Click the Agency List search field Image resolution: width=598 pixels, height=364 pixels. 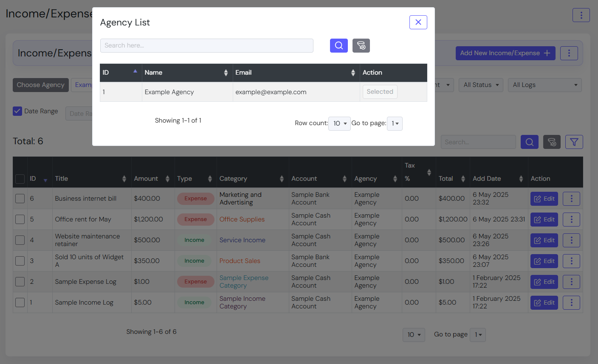click(206, 45)
